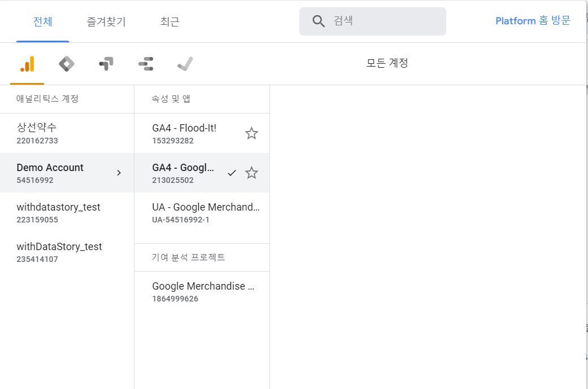588x389 pixels.
Task: Open GA4 - Googl... property 213025502
Action: pyautogui.click(x=202, y=173)
